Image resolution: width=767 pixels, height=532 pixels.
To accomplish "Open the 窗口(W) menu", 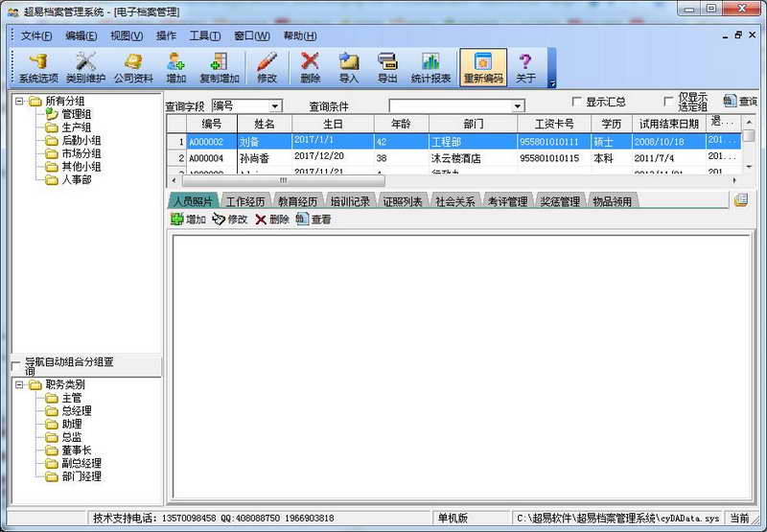I will coord(251,35).
